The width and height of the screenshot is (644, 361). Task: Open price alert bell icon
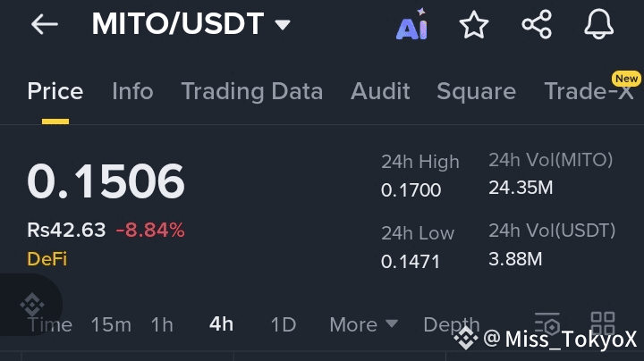[599, 25]
